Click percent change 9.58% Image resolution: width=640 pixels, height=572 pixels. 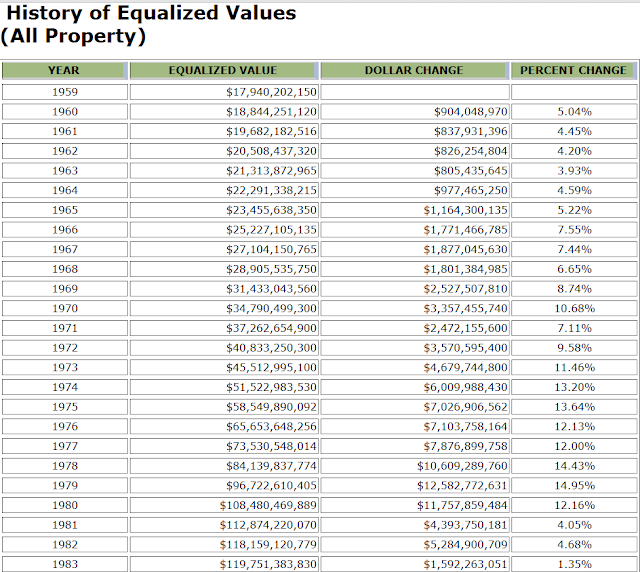(x=574, y=348)
